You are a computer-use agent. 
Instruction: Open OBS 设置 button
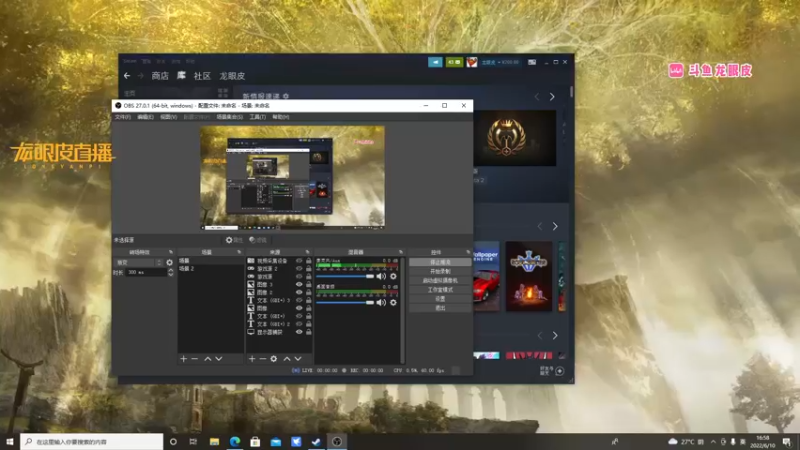tap(440, 299)
